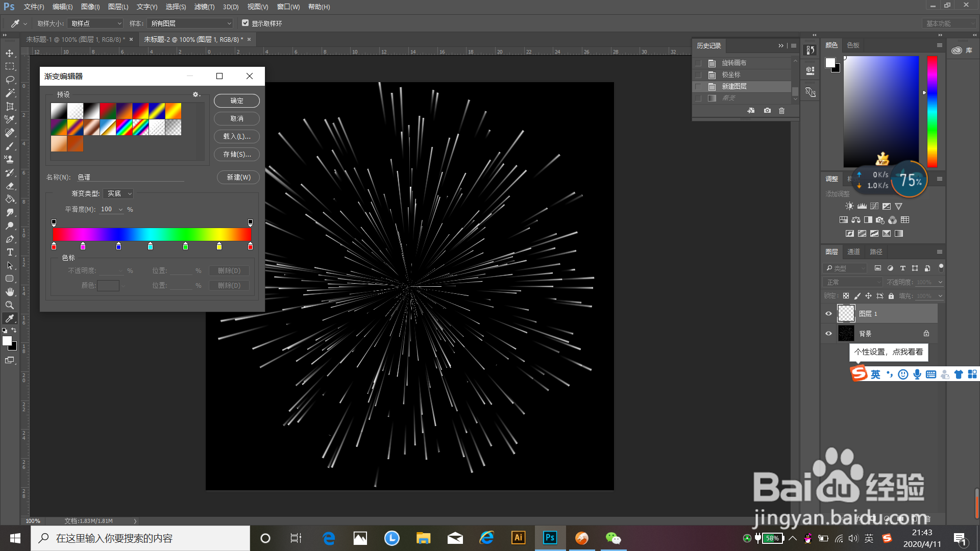Click the history panel trash icon
Viewport: 980px width, 551px height.
click(781, 111)
